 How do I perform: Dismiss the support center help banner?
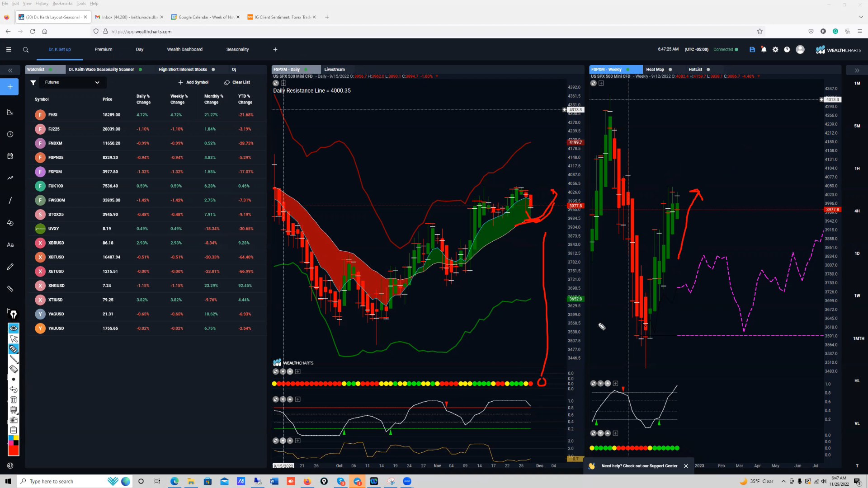coord(686,466)
